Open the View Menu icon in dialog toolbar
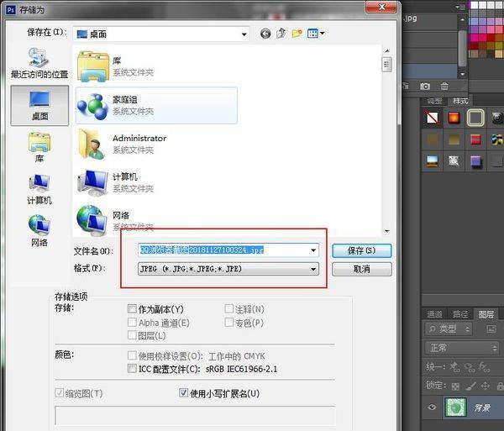This screenshot has height=431, width=504. pyautogui.click(x=316, y=34)
